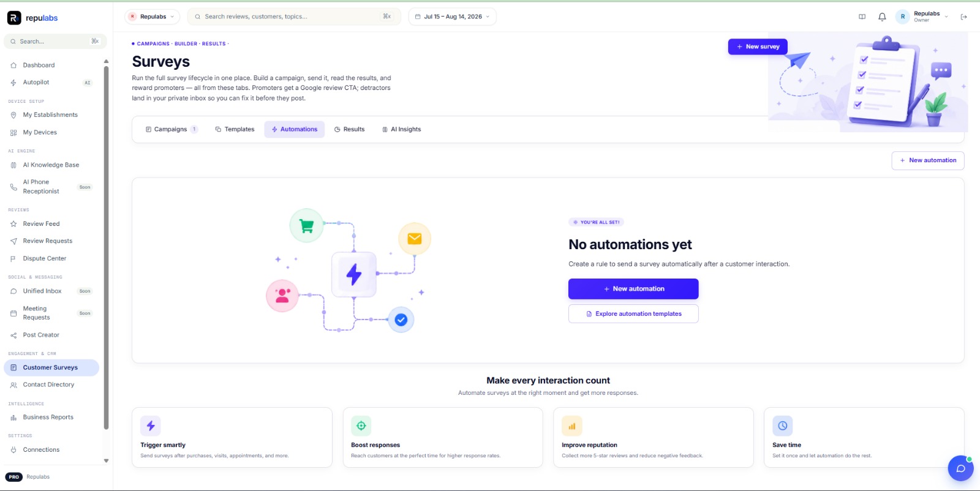This screenshot has width=980, height=491.
Task: Click the Business Reports chart icon
Action: click(13, 417)
